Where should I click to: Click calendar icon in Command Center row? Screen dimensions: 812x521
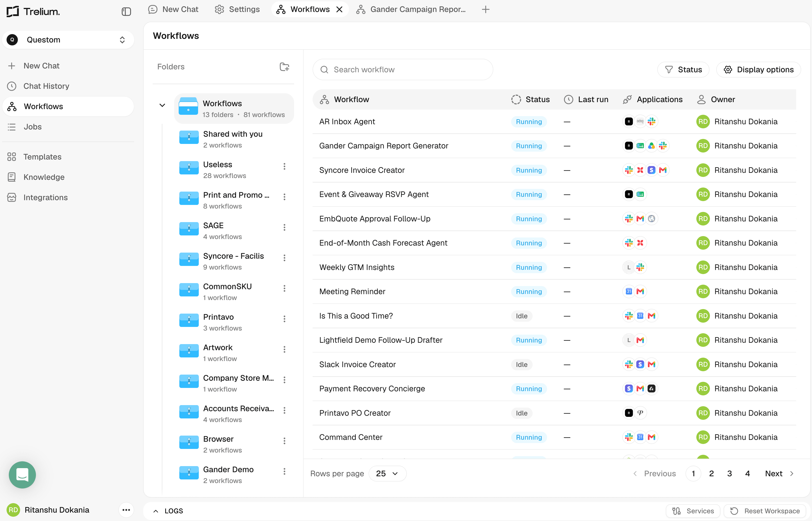point(640,437)
